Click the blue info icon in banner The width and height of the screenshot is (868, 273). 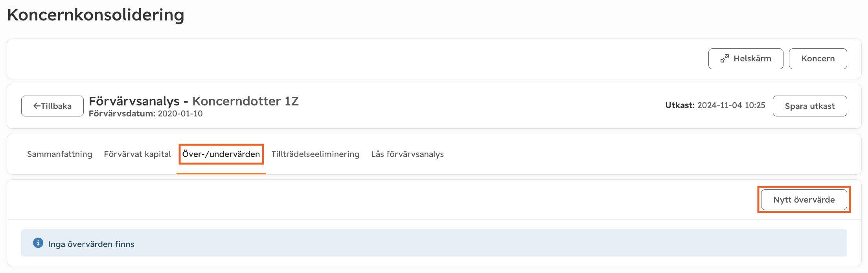(x=38, y=243)
